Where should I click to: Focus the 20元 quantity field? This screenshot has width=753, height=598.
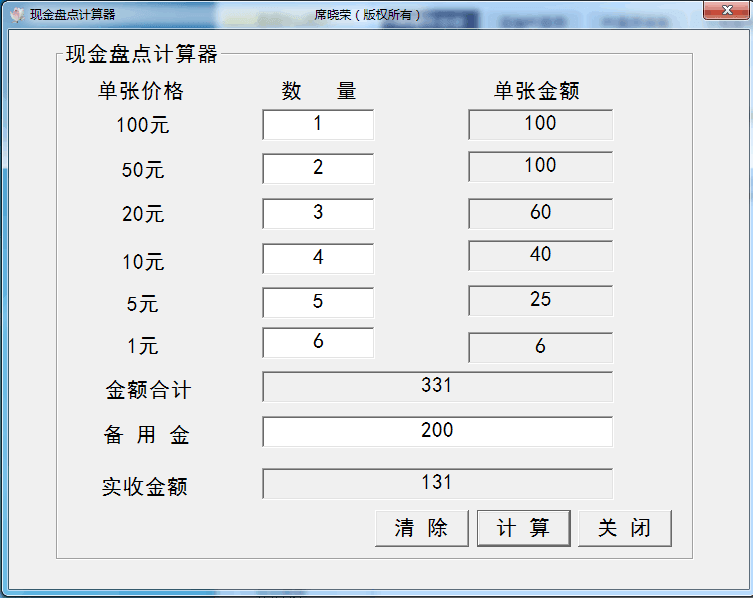[x=318, y=213]
